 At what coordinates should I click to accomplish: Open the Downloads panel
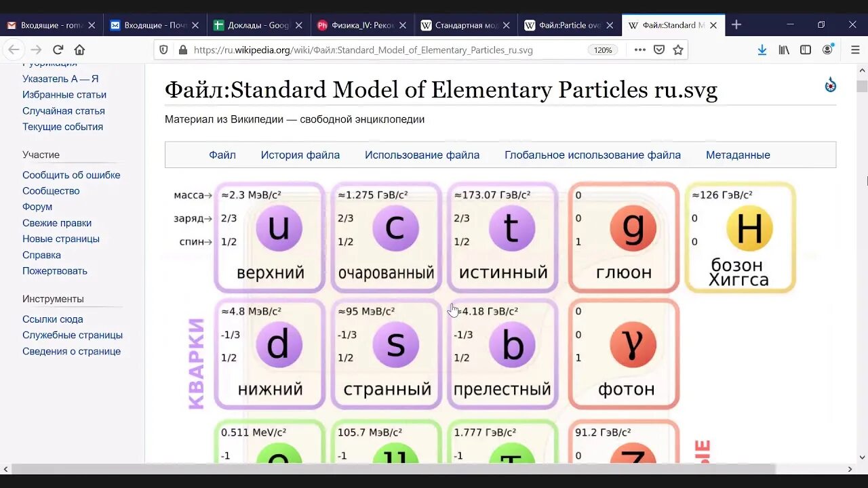tap(762, 49)
